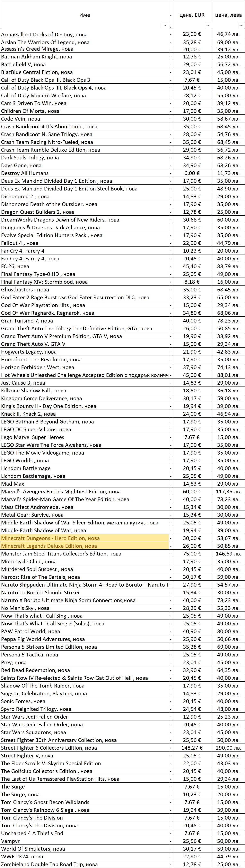Select the PAW Patrol World cell
The image size is (245, 868).
tap(84, 632)
